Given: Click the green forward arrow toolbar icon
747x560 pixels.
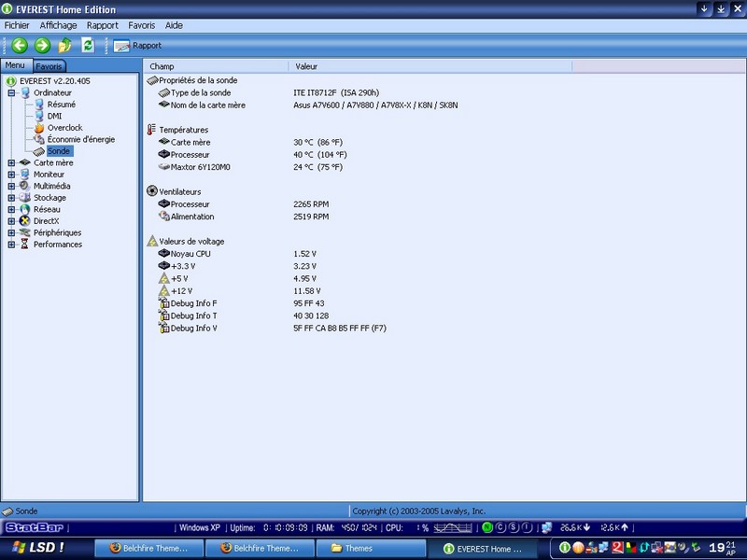Looking at the screenshot, I should point(42,45).
